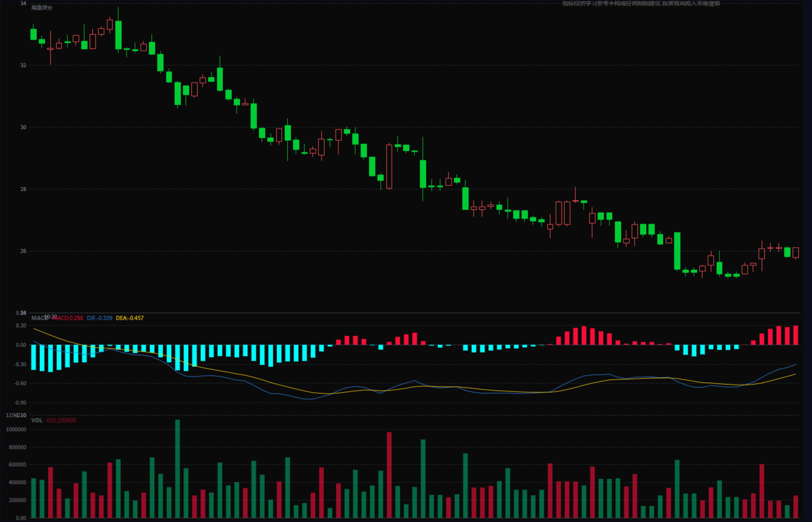Viewport: 812px width, 522px height.
Task: Click the 0.30 MACD axis label
Action: point(21,326)
